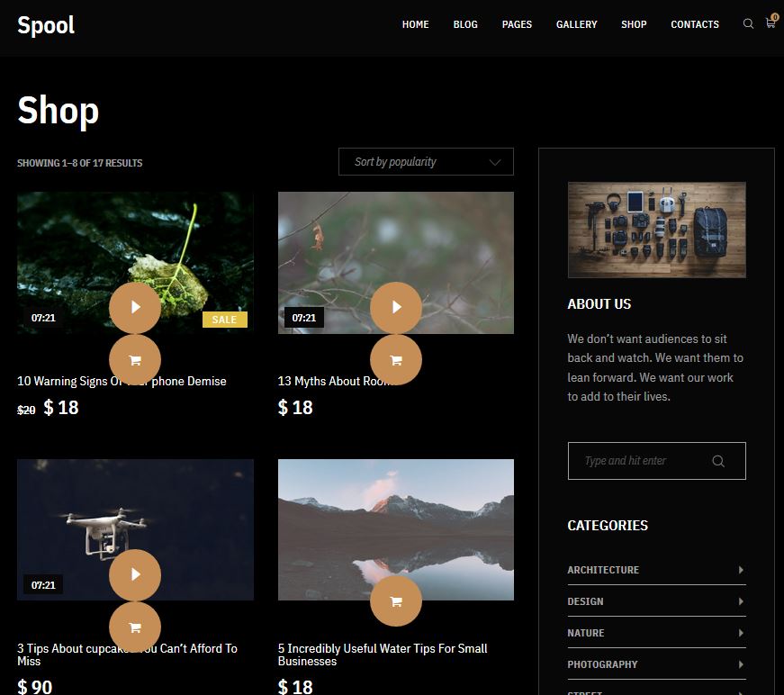The width and height of the screenshot is (784, 695).
Task: Add 10 Warning Signs product to cart
Action: pos(135,360)
